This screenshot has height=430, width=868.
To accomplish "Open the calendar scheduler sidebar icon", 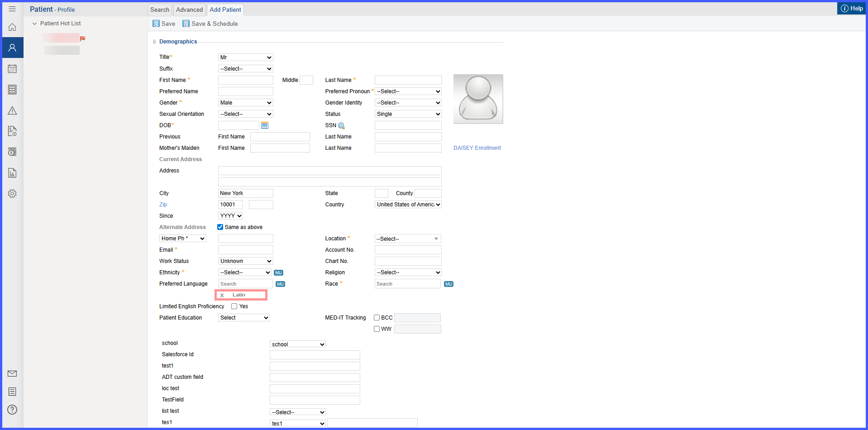I will click(x=12, y=69).
